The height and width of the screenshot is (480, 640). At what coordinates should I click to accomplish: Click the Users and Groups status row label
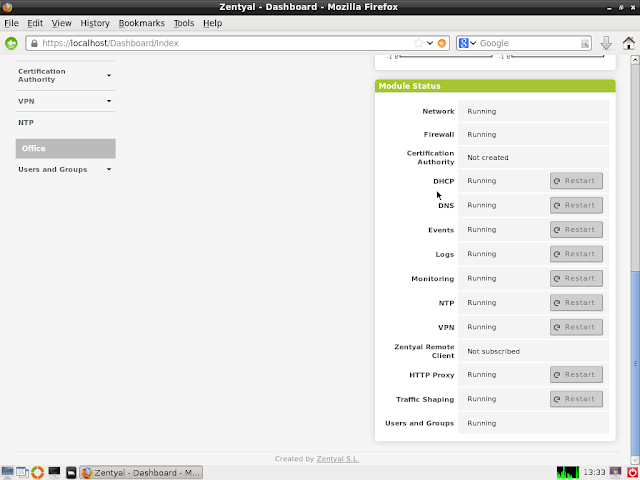[x=420, y=423]
